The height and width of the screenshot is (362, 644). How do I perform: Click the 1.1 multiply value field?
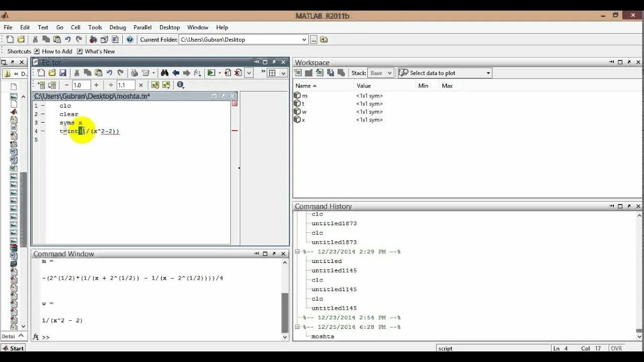(126, 85)
